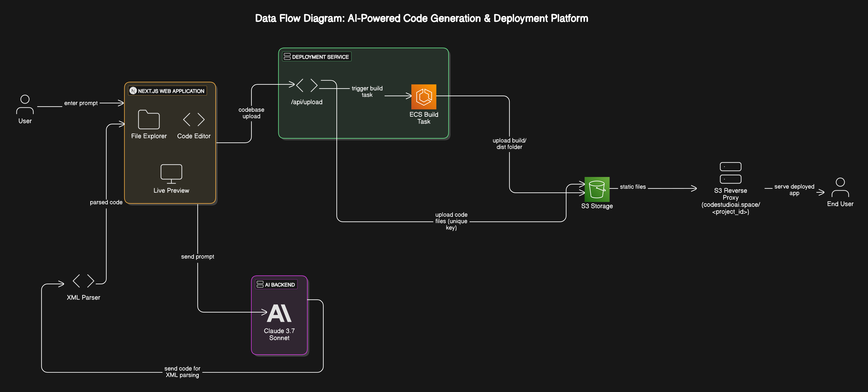Select the Live Preview monitor icon

171,174
